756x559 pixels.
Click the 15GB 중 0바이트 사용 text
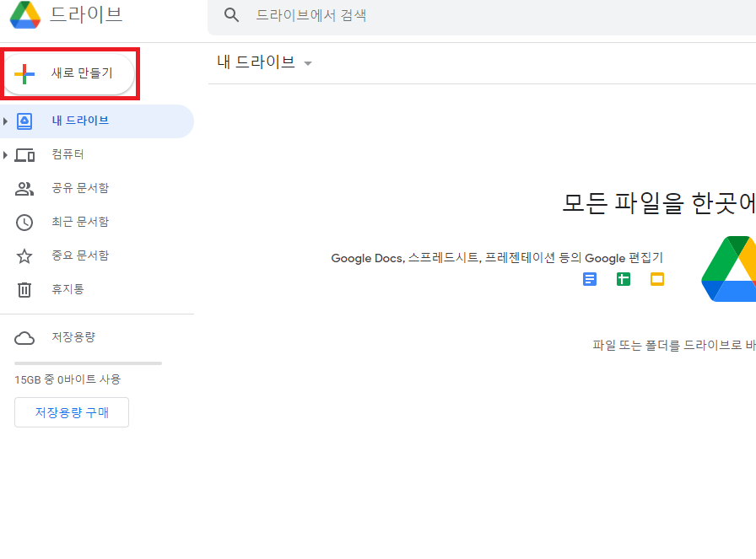click(x=67, y=379)
